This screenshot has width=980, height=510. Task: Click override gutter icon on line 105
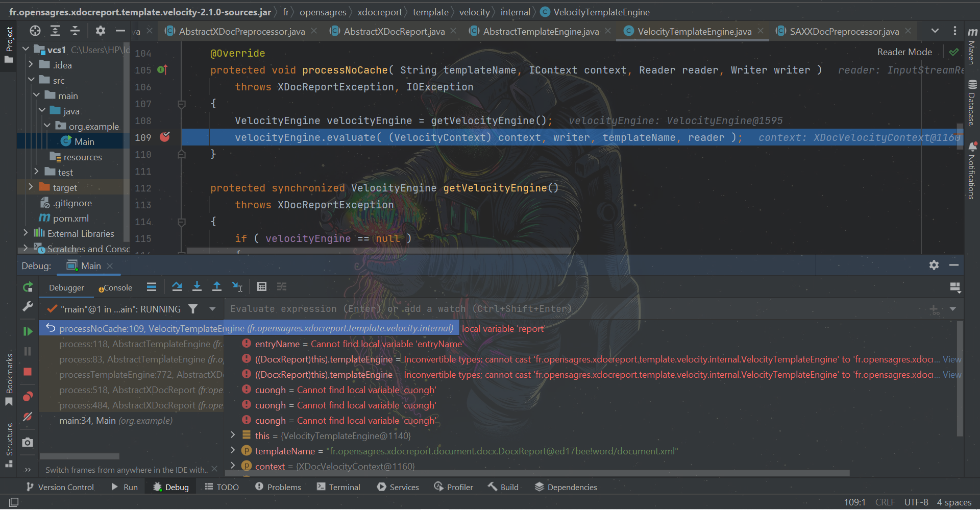(x=162, y=69)
